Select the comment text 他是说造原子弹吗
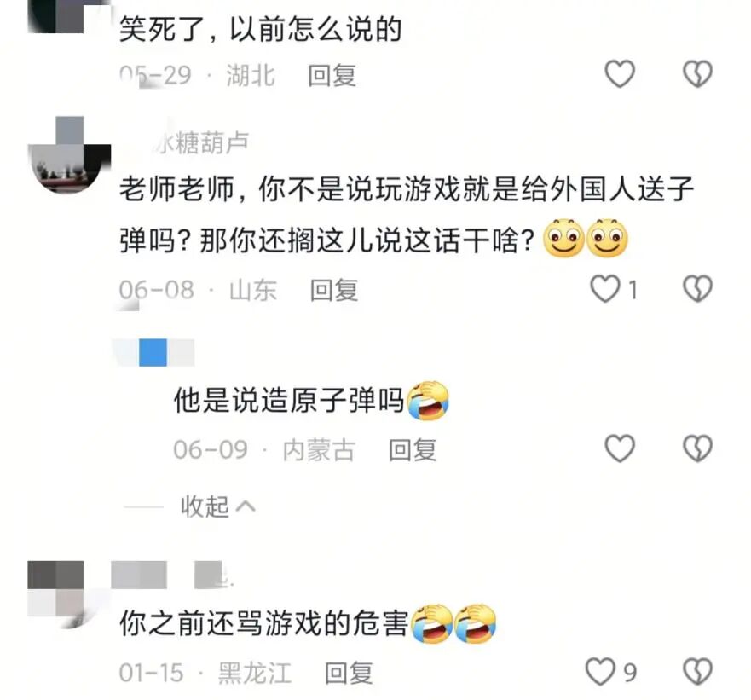 coord(289,400)
